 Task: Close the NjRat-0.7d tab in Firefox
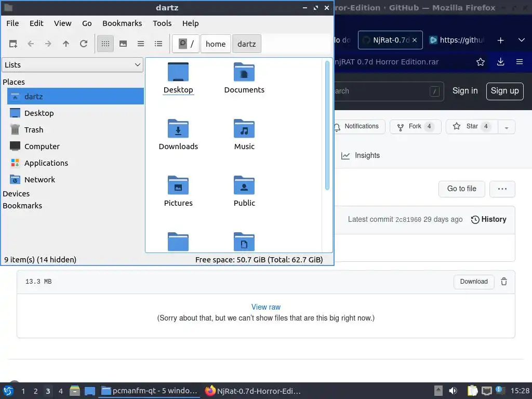point(415,40)
